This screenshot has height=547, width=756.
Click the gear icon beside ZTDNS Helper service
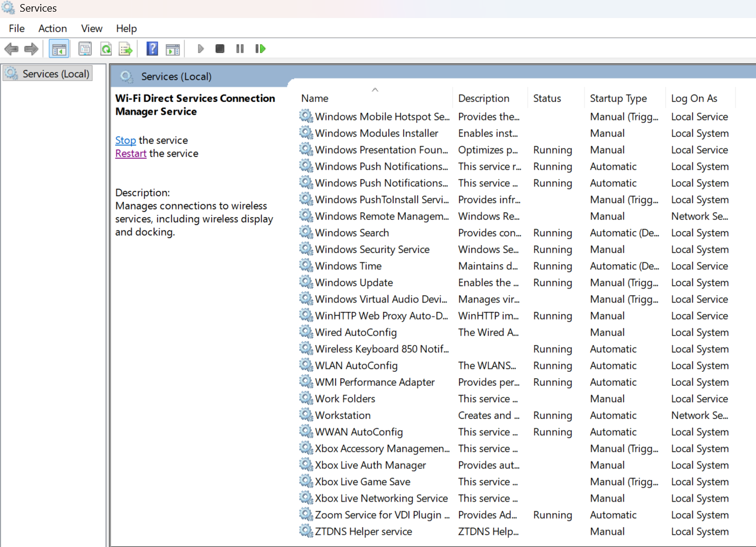point(306,531)
